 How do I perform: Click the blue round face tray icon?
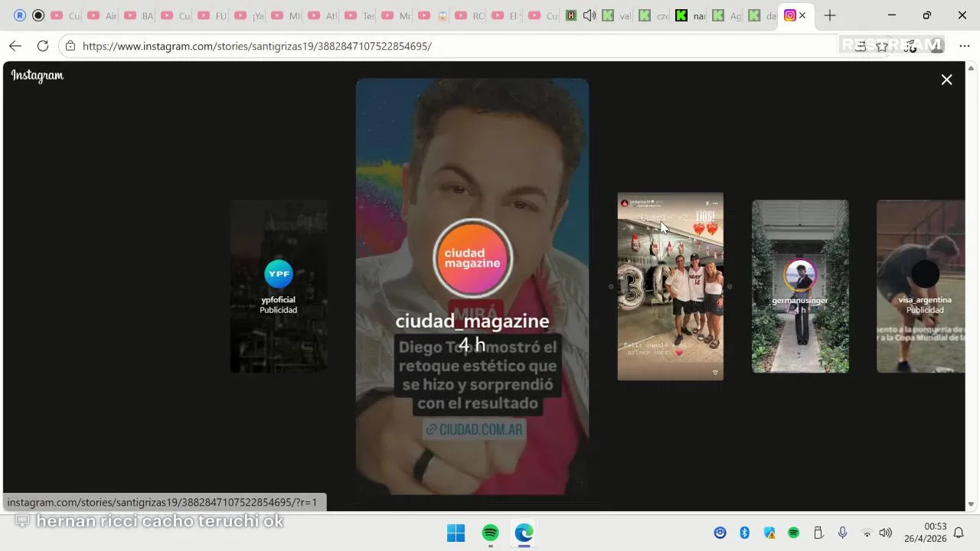pyautogui.click(x=720, y=533)
